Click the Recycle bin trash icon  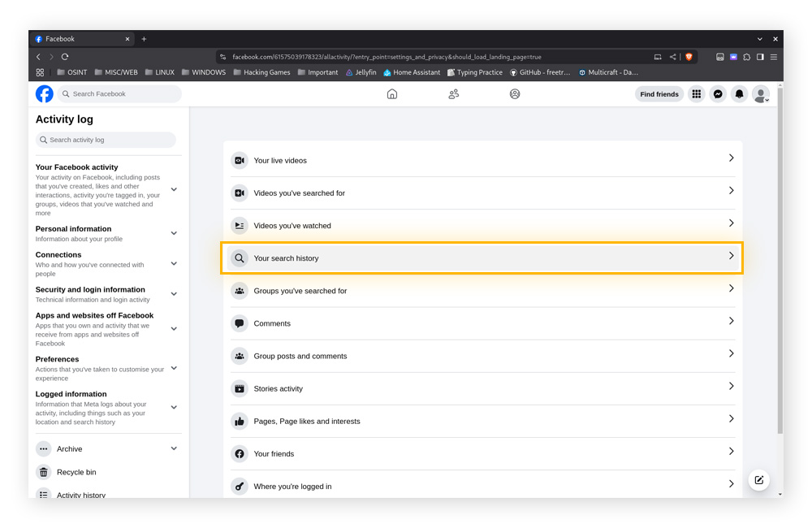click(x=44, y=472)
